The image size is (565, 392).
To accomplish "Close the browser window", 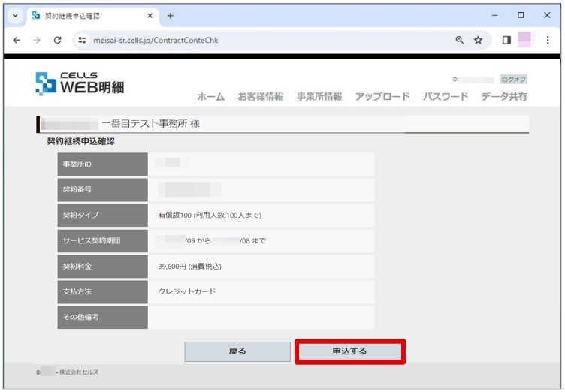I will pos(547,15).
